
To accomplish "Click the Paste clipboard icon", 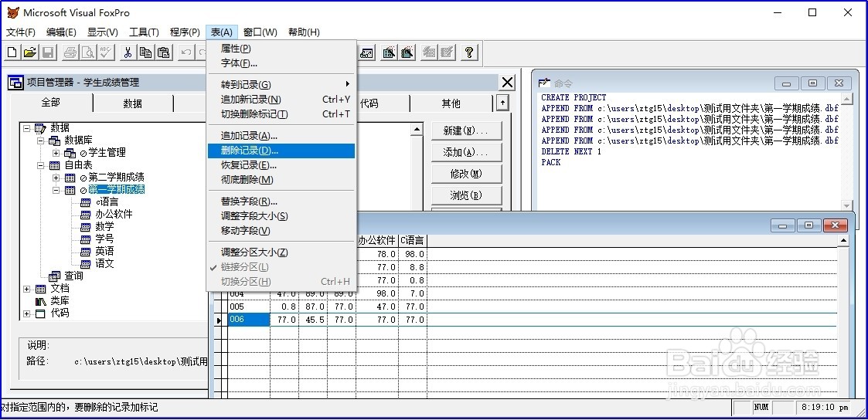I will pyautogui.click(x=163, y=52).
